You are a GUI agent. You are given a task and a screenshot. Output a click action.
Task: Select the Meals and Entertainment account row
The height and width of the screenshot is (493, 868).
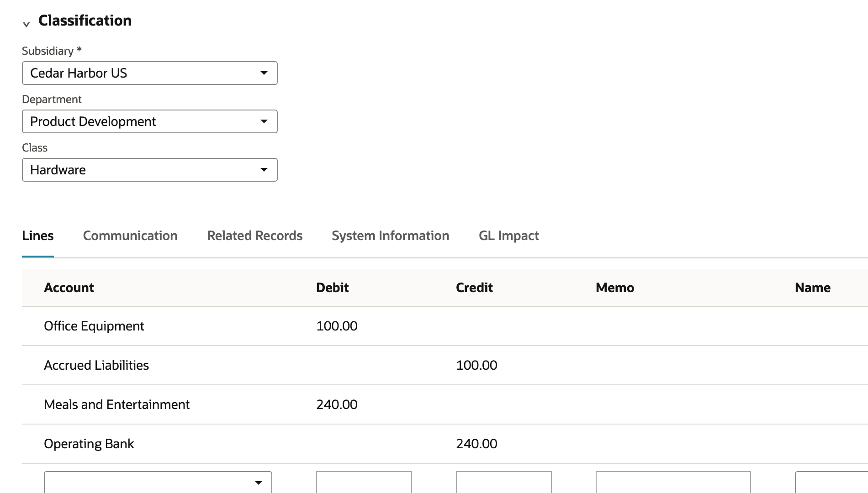point(445,404)
